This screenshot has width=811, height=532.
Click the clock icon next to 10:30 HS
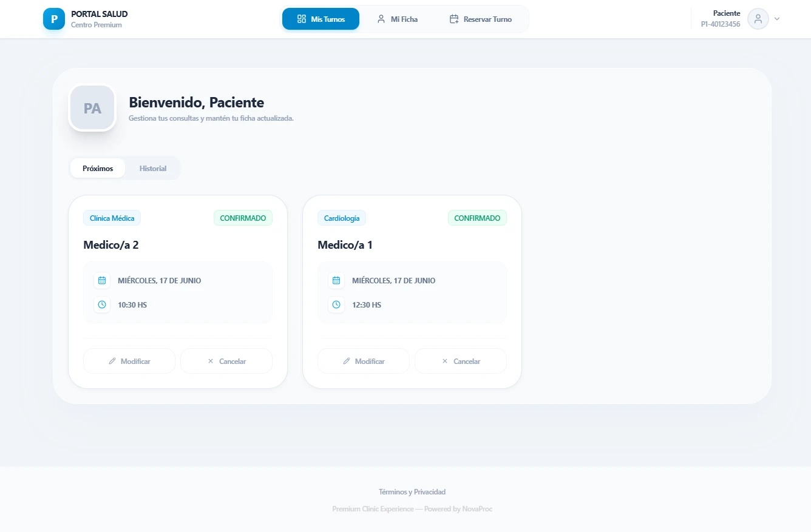(102, 305)
